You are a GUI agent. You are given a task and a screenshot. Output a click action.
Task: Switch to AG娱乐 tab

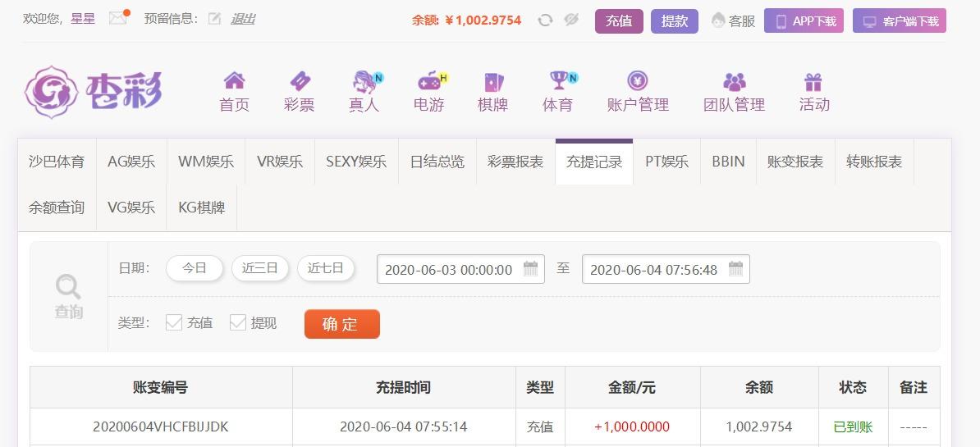click(131, 162)
